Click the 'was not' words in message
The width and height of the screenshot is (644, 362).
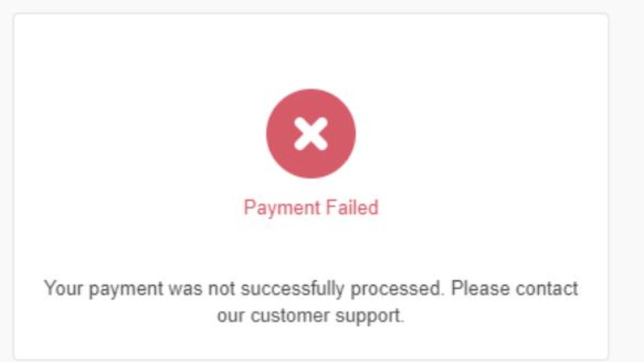[x=202, y=289]
